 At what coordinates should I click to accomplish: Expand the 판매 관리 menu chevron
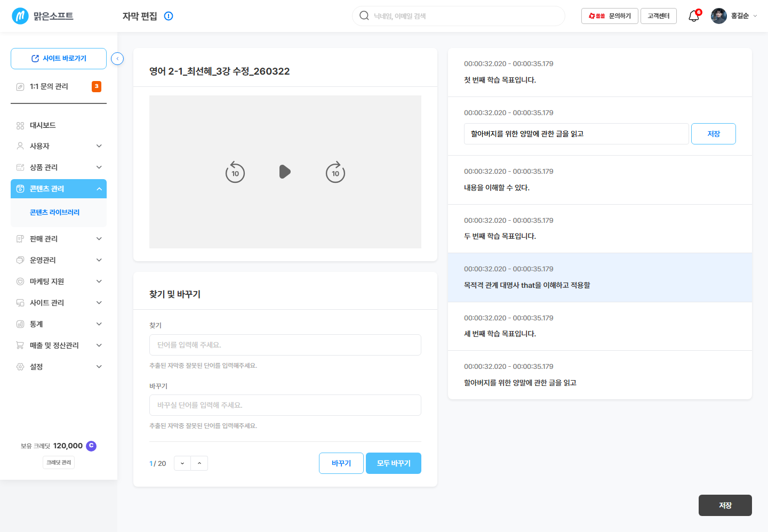(x=99, y=239)
